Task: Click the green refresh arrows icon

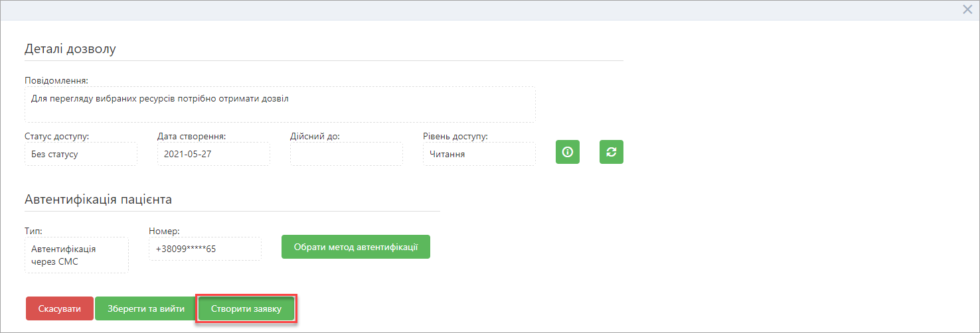Action: pos(611,152)
